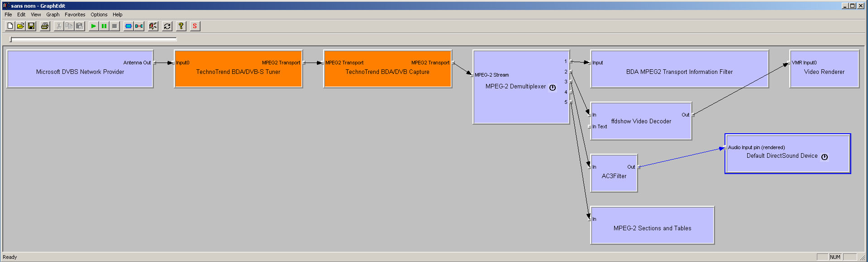Image resolution: width=868 pixels, height=262 pixels.
Task: Click the Paste clipboard toolbar icon
Action: pos(80,26)
